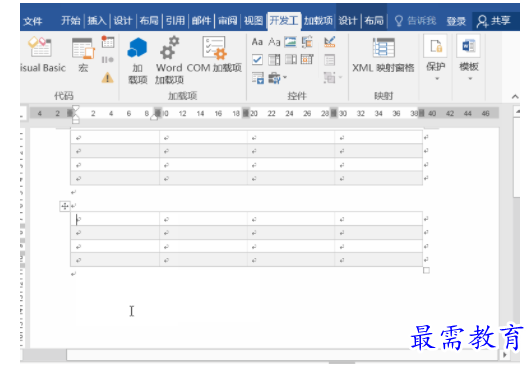
Task: Open the blue 加载项 add-ins store
Action: [x=137, y=60]
